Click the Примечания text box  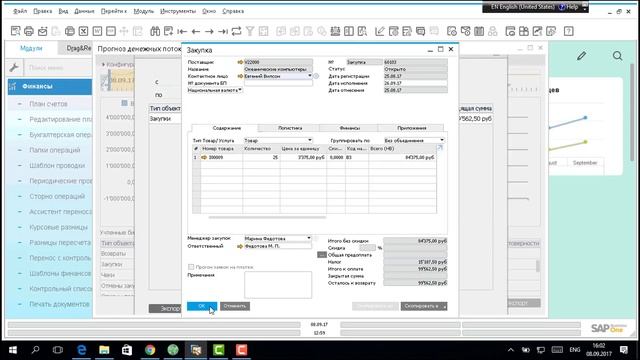coord(278,285)
